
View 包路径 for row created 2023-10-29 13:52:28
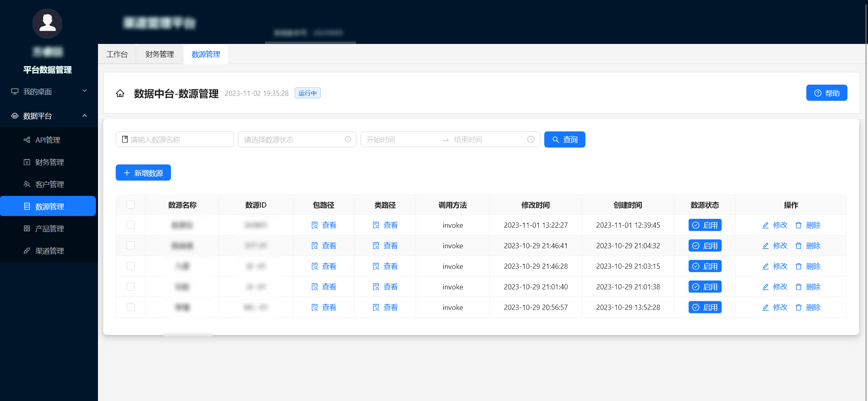coord(324,307)
